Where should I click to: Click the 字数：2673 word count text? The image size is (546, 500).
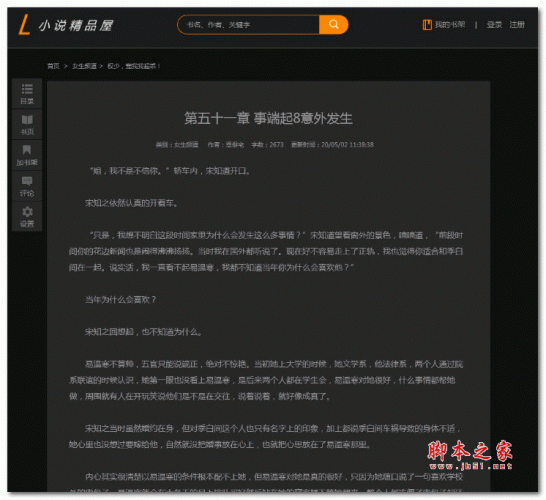[267, 144]
